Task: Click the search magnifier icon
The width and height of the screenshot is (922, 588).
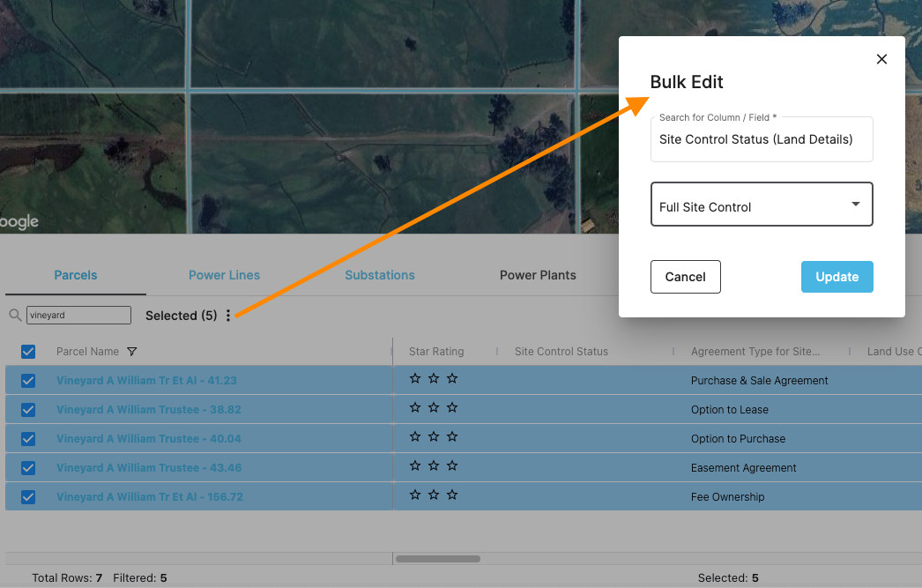Action: click(x=17, y=315)
